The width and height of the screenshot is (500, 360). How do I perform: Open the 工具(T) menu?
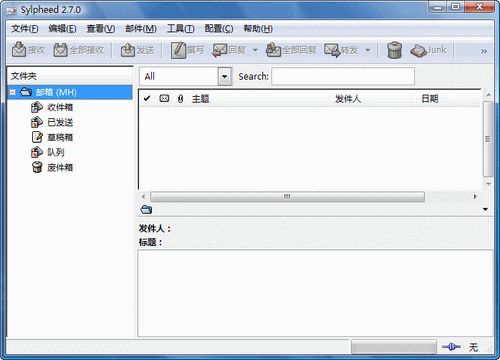[181, 29]
